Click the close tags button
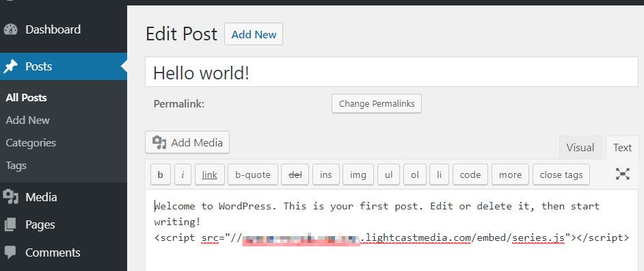The width and height of the screenshot is (644, 271). (x=561, y=175)
